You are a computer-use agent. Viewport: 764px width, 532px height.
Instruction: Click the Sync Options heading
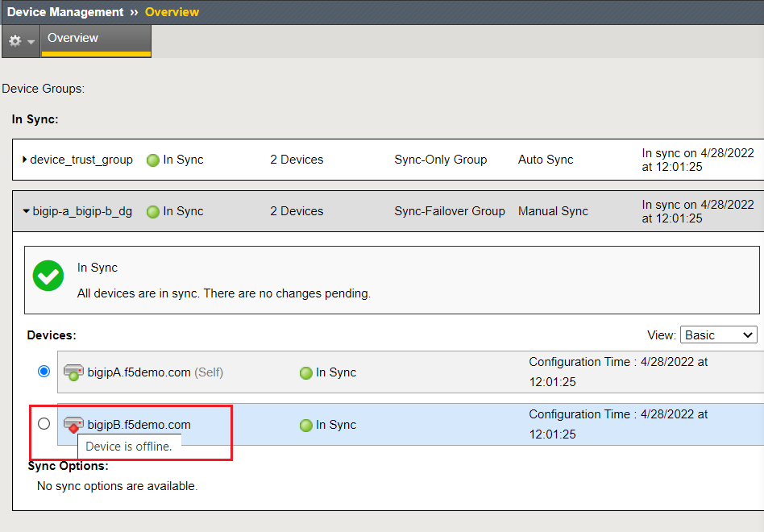pos(69,466)
